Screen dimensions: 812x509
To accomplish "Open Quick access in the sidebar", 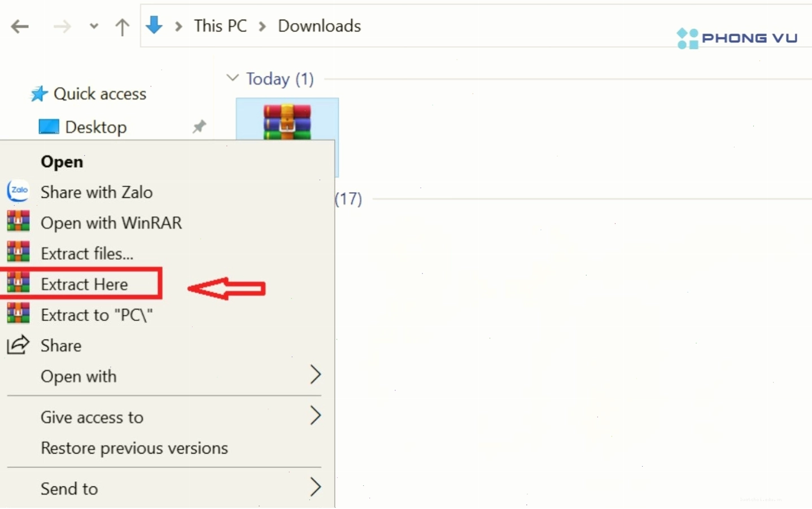I will point(100,94).
